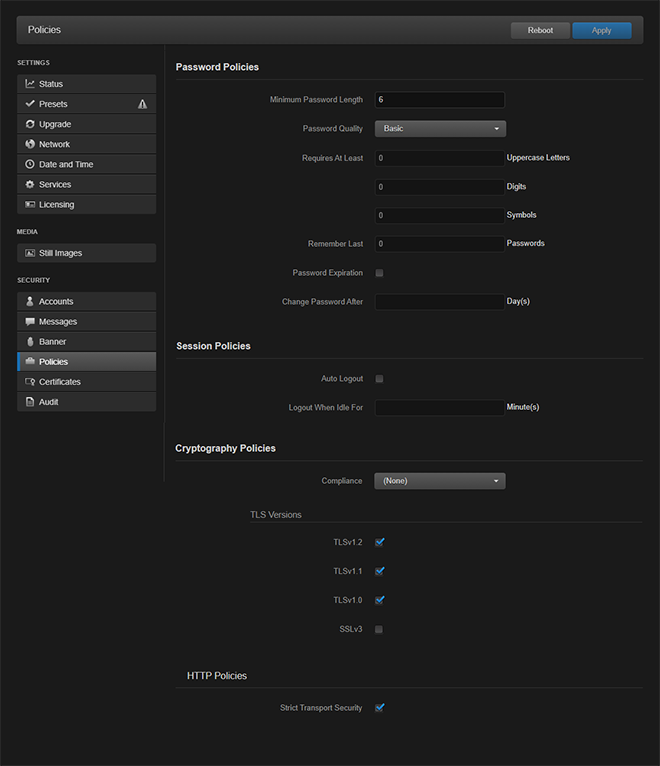Click the Services gear icon
Screen dimensions: 660x766
point(30,184)
